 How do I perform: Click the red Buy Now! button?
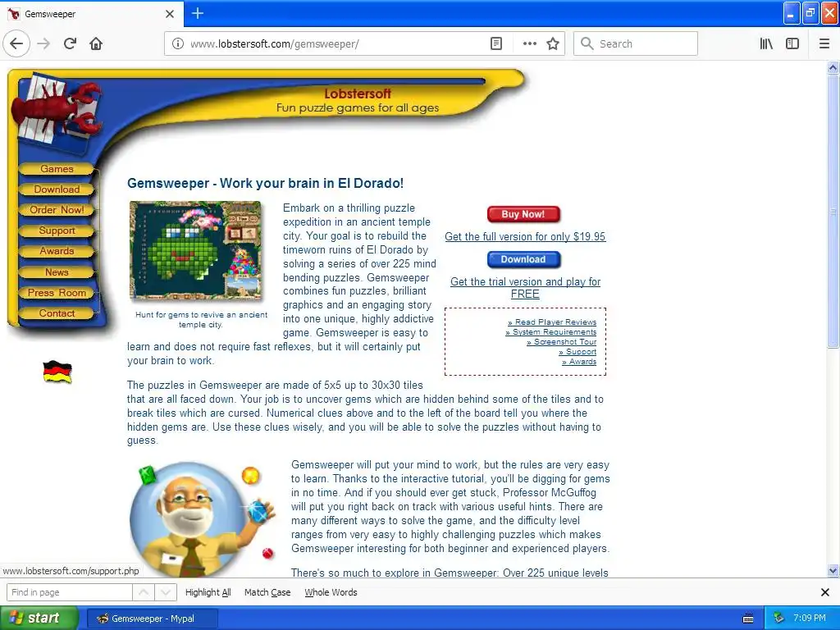(x=523, y=214)
